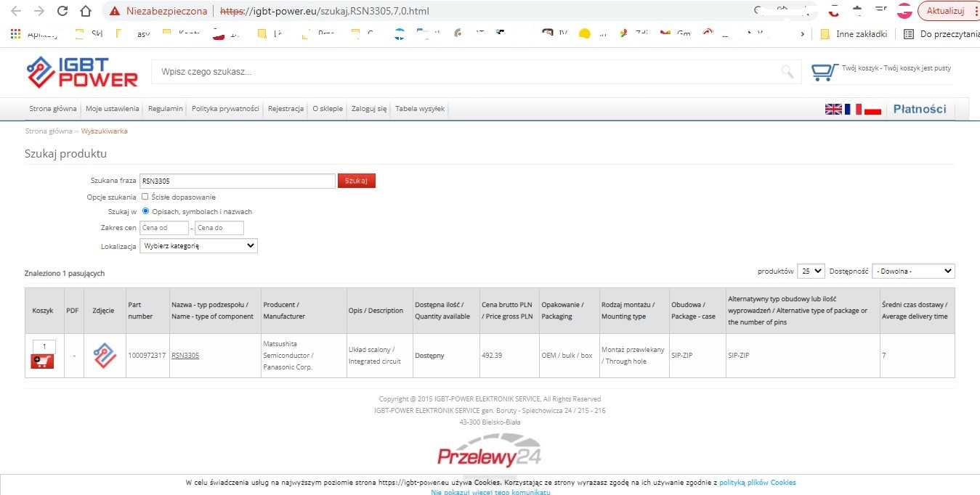Toggle the Ścisłe dopasowanie checkbox
This screenshot has height=495, width=980.
pyautogui.click(x=145, y=197)
